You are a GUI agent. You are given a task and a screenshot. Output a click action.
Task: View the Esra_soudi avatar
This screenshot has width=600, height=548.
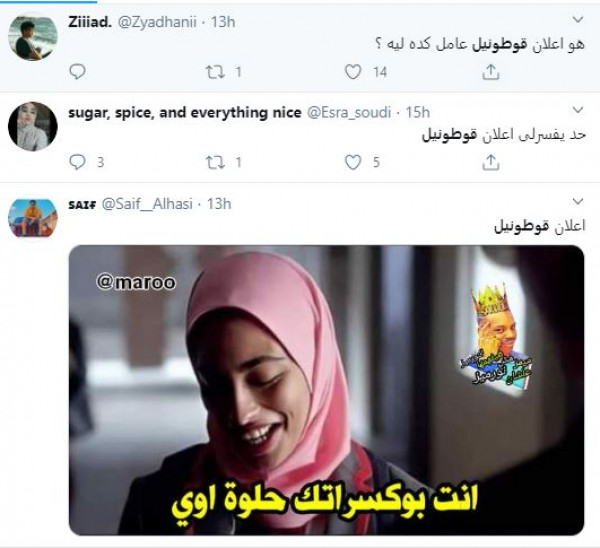coord(33,127)
